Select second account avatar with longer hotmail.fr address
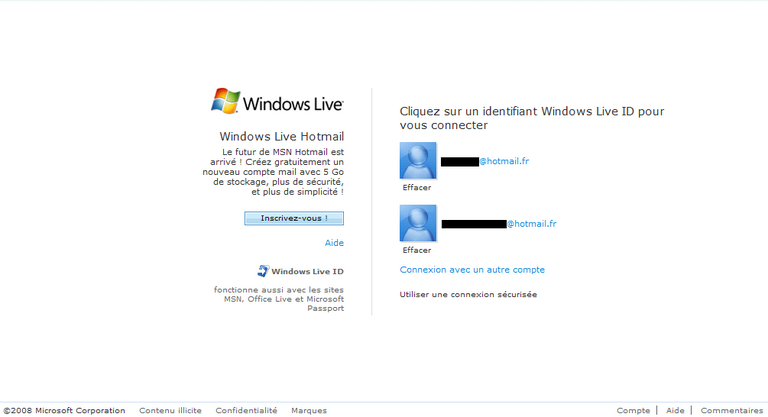 tap(418, 223)
